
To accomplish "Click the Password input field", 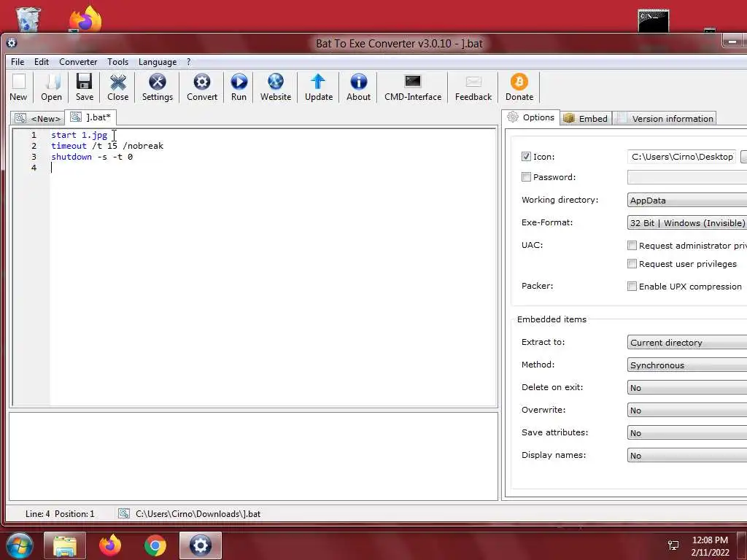I will pos(687,177).
